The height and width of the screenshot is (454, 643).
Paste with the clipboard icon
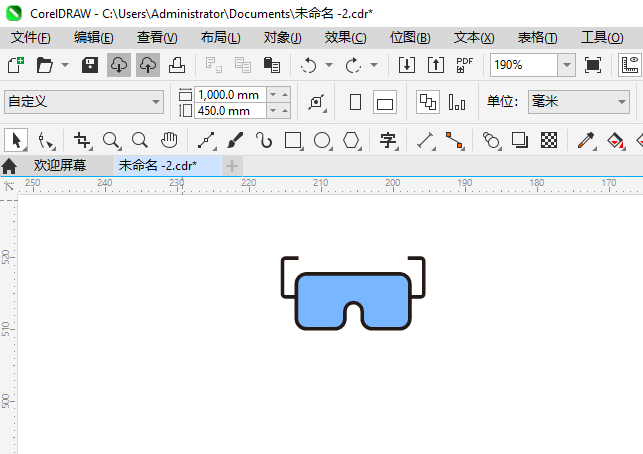point(271,65)
